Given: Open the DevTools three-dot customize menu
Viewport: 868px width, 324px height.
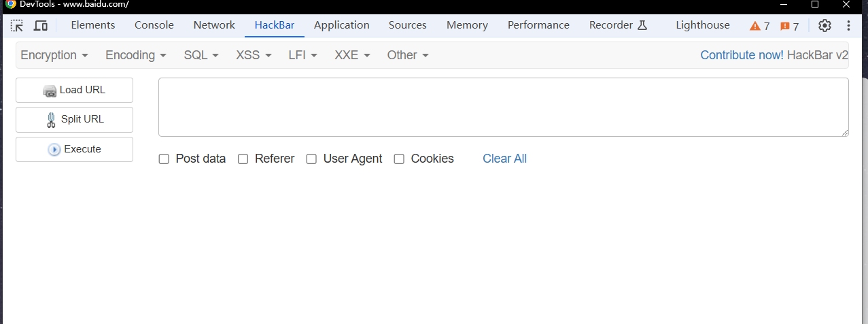Looking at the screenshot, I should click(x=848, y=26).
